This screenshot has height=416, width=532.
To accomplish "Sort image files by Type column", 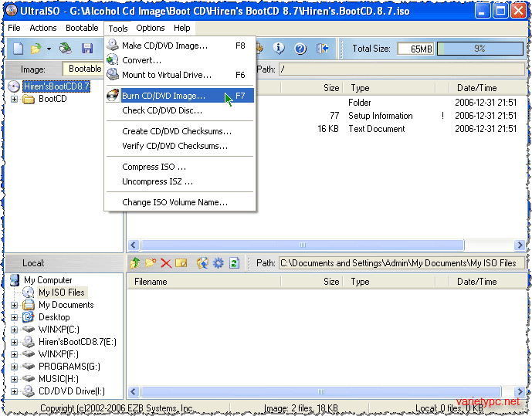I will click(389, 88).
